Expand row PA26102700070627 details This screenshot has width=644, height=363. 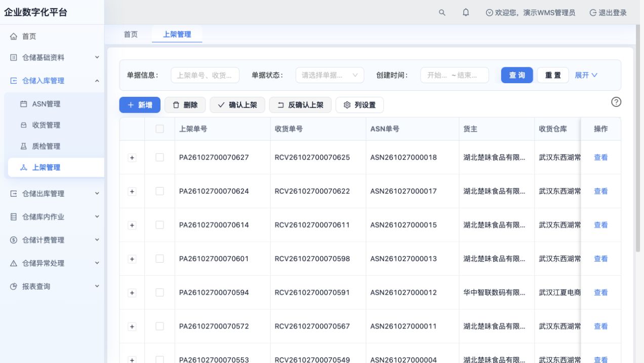pyautogui.click(x=132, y=158)
